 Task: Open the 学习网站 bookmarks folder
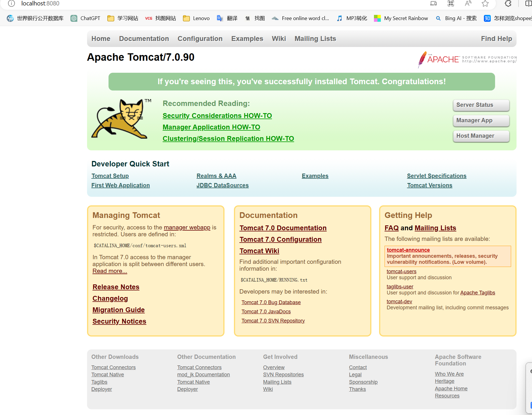(x=123, y=18)
